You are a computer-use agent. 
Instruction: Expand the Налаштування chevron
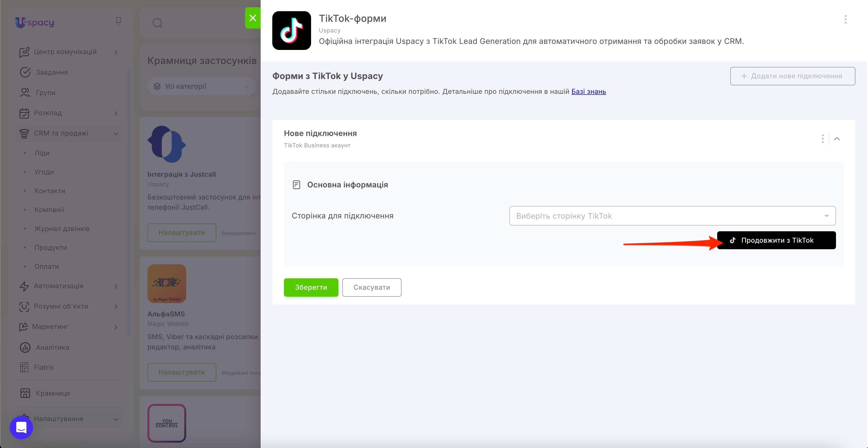[x=116, y=419]
